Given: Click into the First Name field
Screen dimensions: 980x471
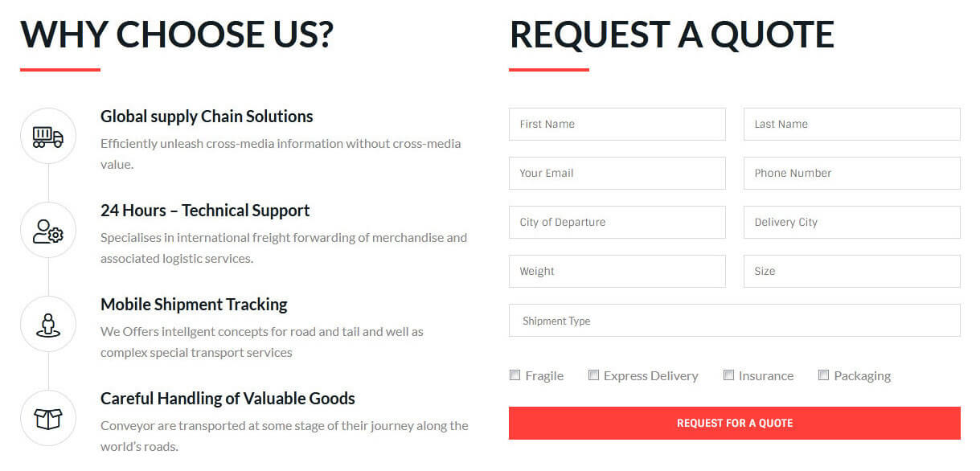Looking at the screenshot, I should (617, 125).
